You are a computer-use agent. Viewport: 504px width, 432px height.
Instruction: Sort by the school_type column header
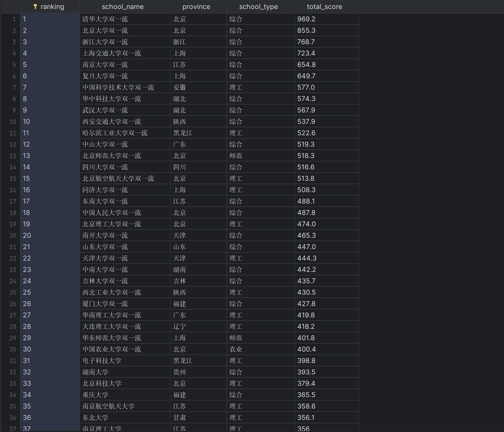261,7
